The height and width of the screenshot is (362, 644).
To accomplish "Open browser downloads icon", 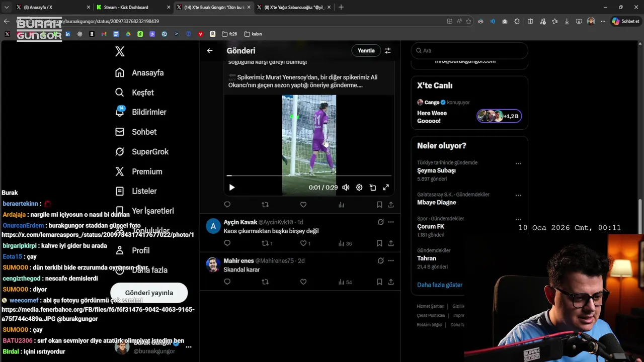I will click(567, 21).
